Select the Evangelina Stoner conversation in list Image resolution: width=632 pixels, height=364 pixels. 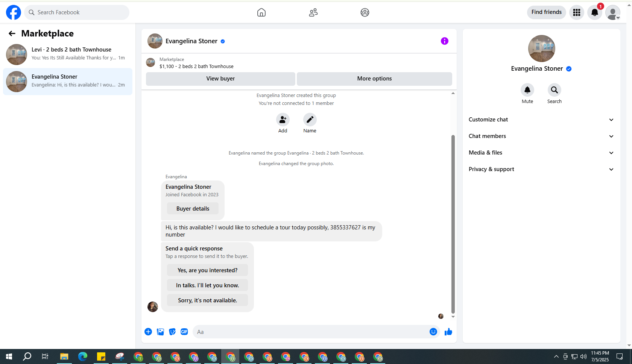(68, 82)
